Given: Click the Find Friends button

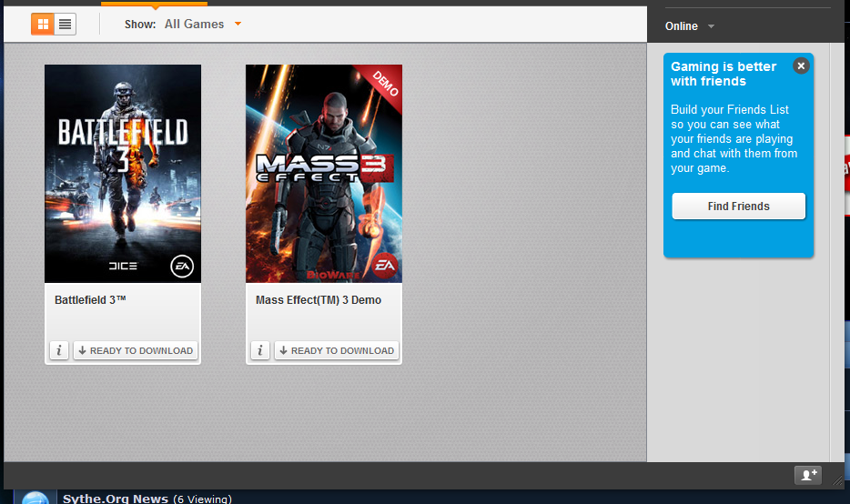Looking at the screenshot, I should 738,206.
